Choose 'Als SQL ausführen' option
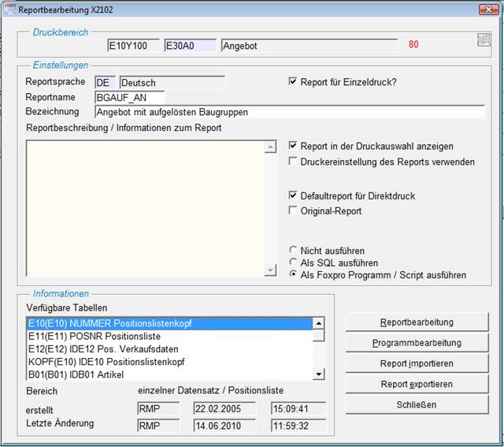Screen dimensions: 504x447 click(x=294, y=263)
